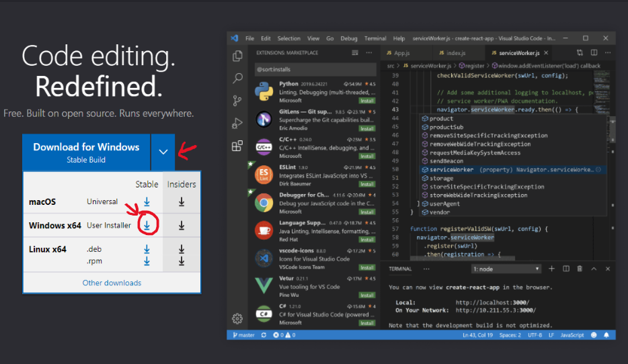Screen dimensions: 628x364
Task: Download the Linux x64 .deb stable package
Action: pos(147,249)
